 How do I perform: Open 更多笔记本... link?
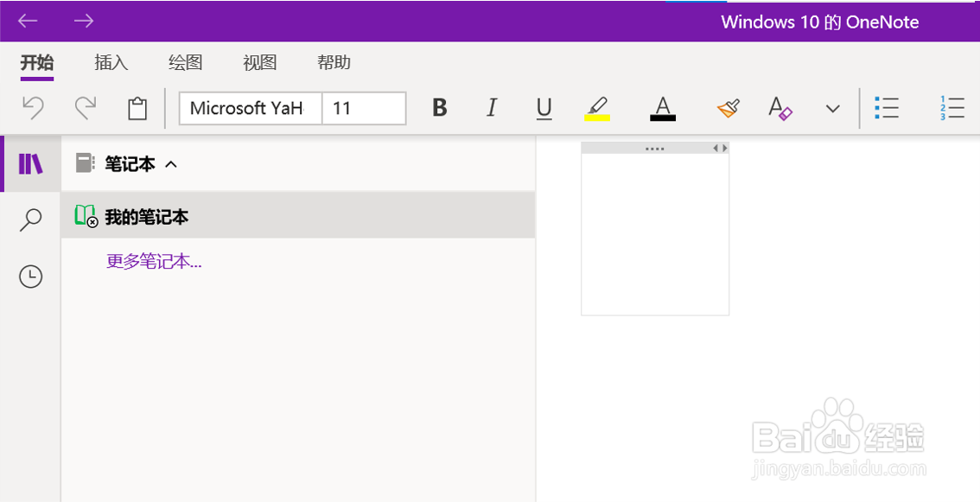point(154,261)
